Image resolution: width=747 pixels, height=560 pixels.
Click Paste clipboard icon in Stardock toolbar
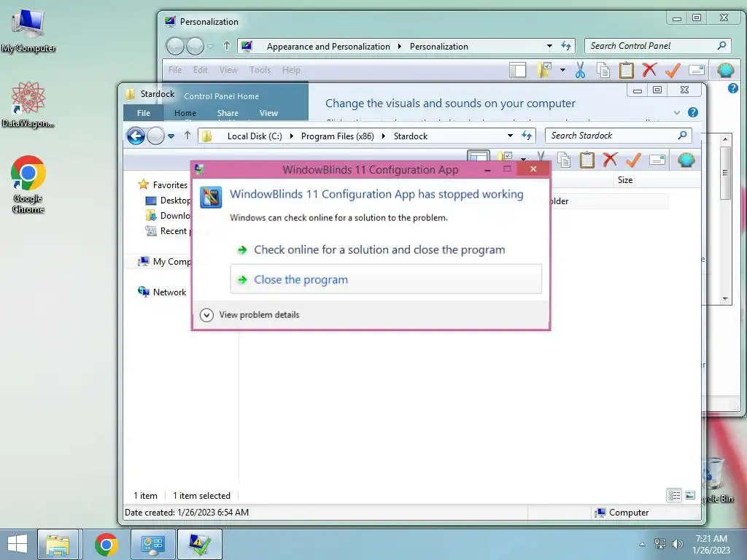(587, 160)
